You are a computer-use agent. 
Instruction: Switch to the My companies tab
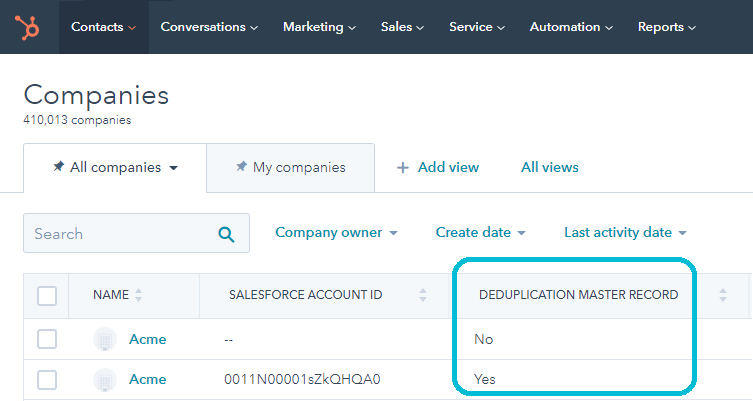click(x=291, y=168)
